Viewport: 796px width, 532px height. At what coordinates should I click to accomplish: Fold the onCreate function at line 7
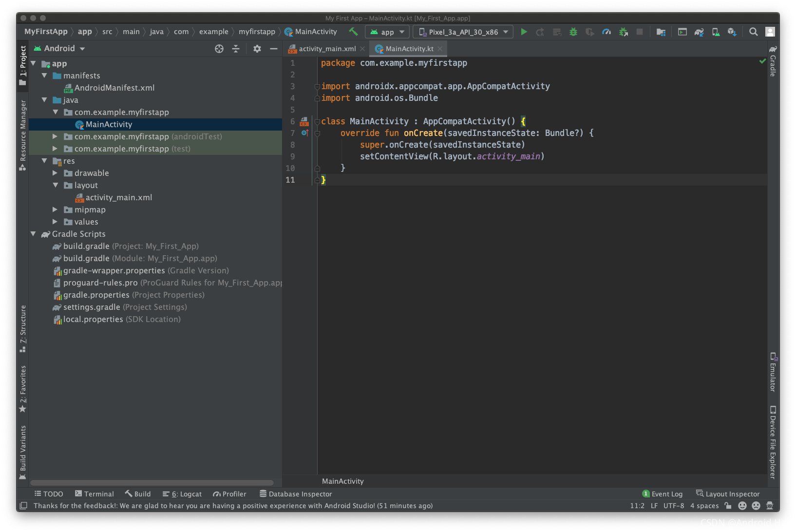point(317,133)
